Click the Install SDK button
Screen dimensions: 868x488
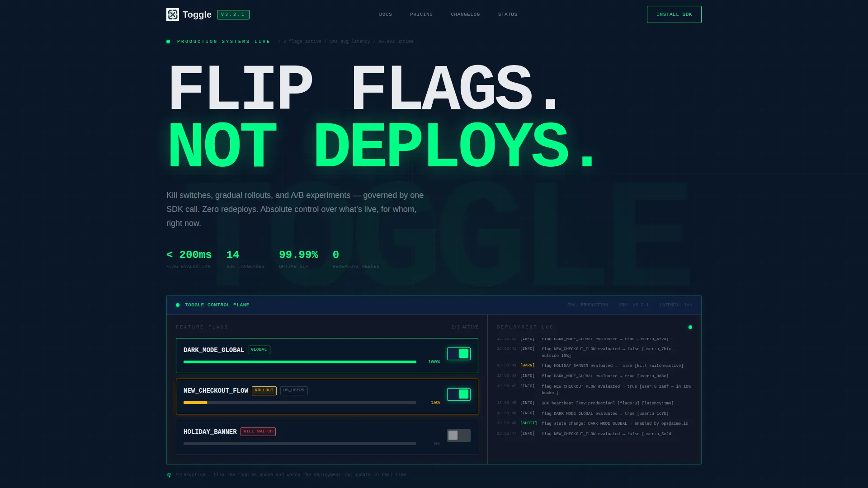pos(674,14)
